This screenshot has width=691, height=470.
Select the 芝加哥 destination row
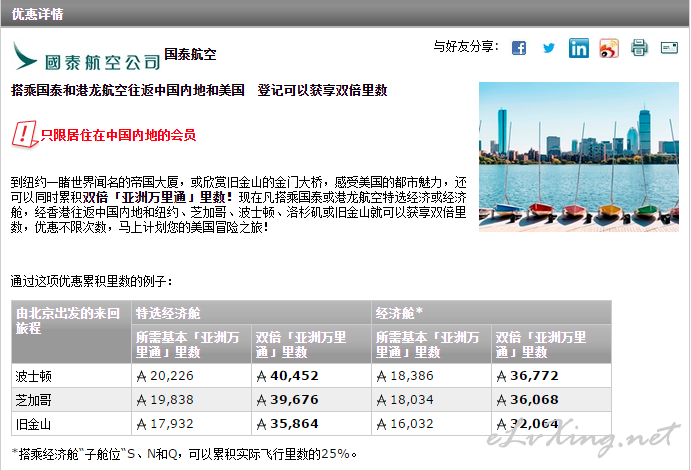coord(34,400)
